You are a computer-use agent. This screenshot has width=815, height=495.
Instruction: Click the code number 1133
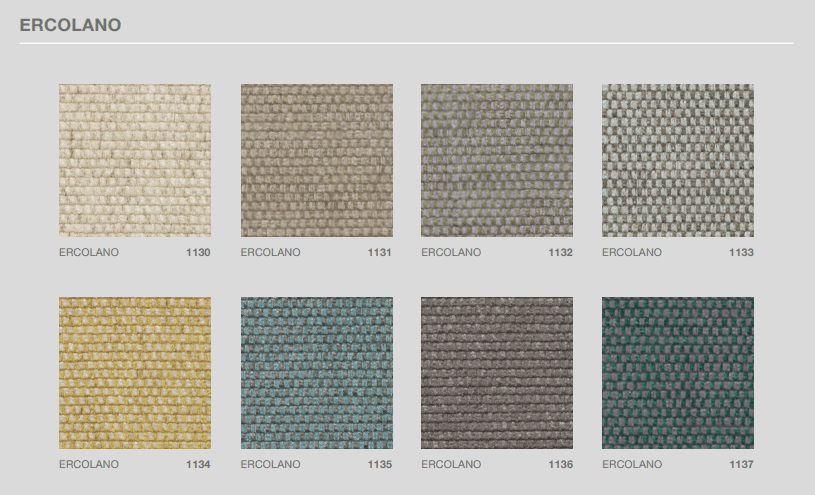tap(741, 253)
